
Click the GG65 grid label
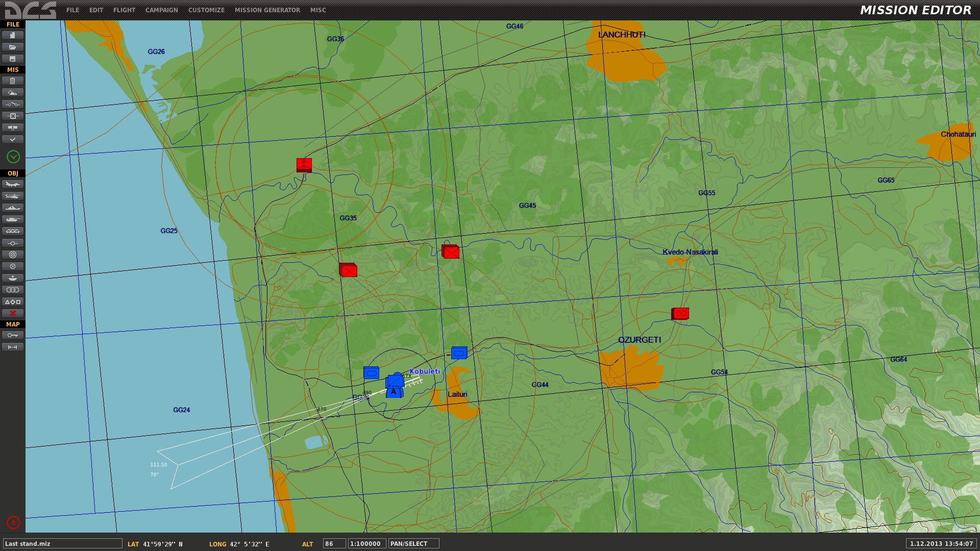click(x=886, y=180)
